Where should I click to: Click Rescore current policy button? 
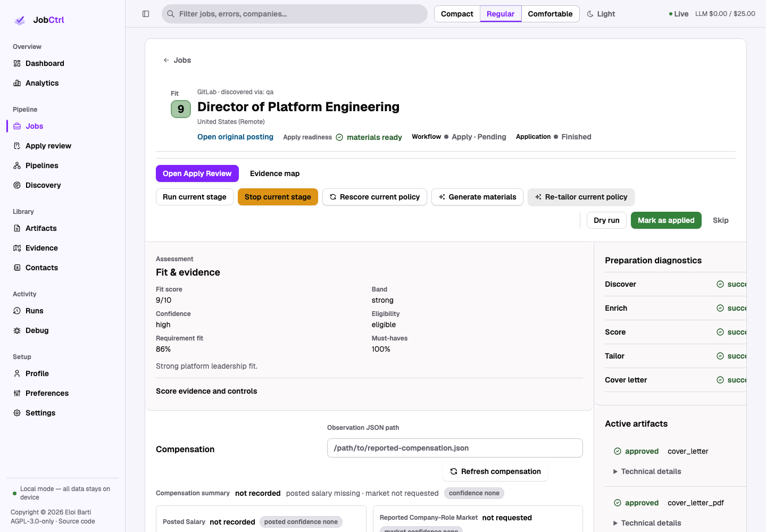tap(374, 197)
